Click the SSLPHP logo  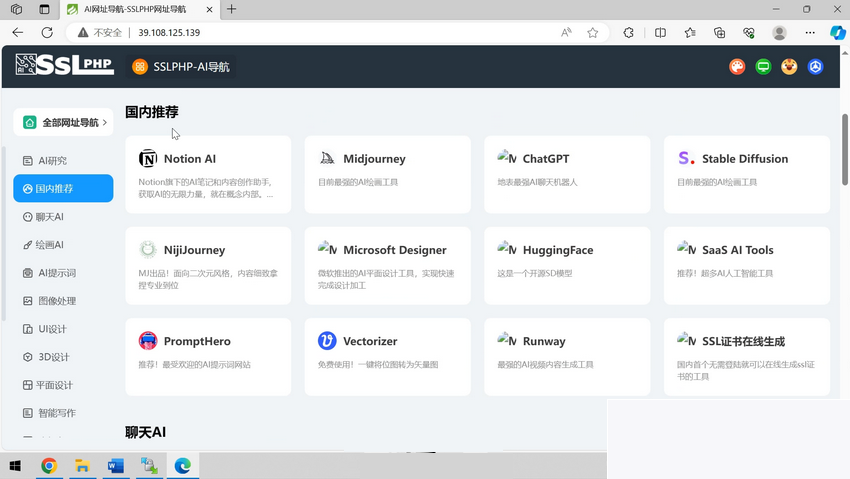(x=64, y=66)
